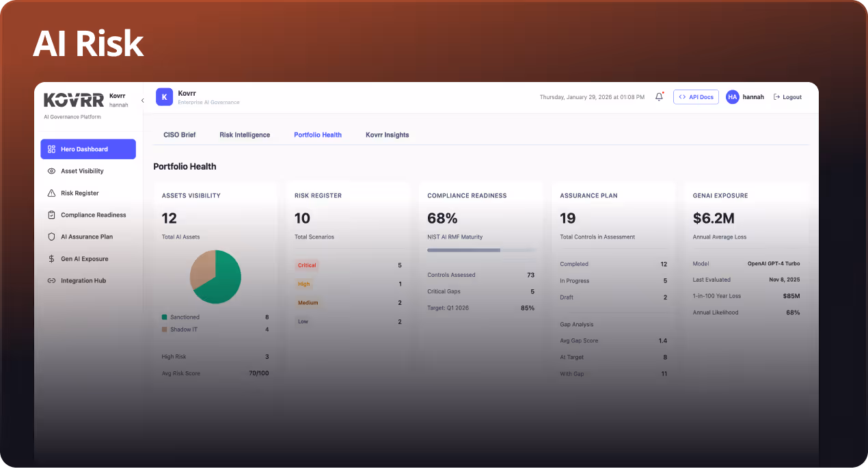Click the Kovrr K avatar badge
Viewport: 868px width, 469px height.
[164, 96]
